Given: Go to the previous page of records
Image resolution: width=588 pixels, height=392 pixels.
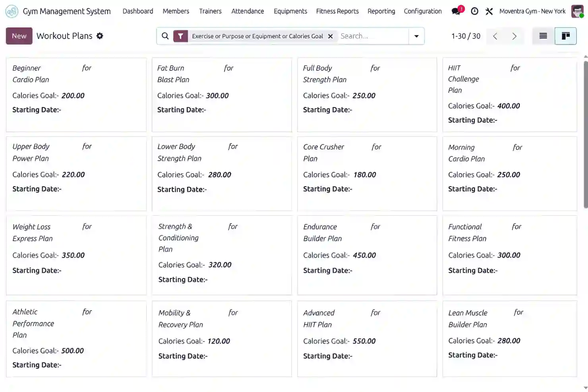Looking at the screenshot, I should (x=495, y=36).
